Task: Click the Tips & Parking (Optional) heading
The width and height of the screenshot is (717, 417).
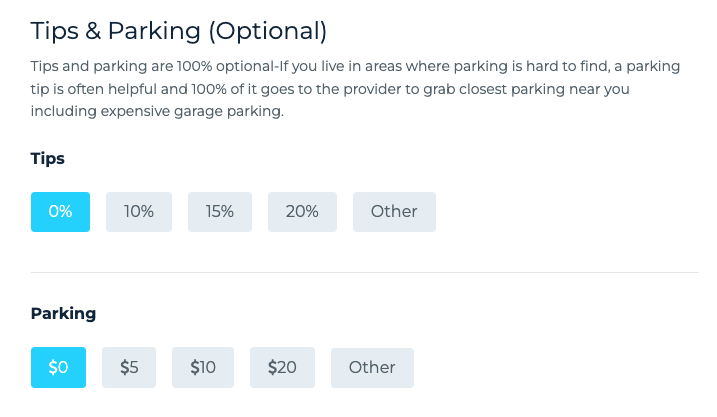Action: point(179,31)
